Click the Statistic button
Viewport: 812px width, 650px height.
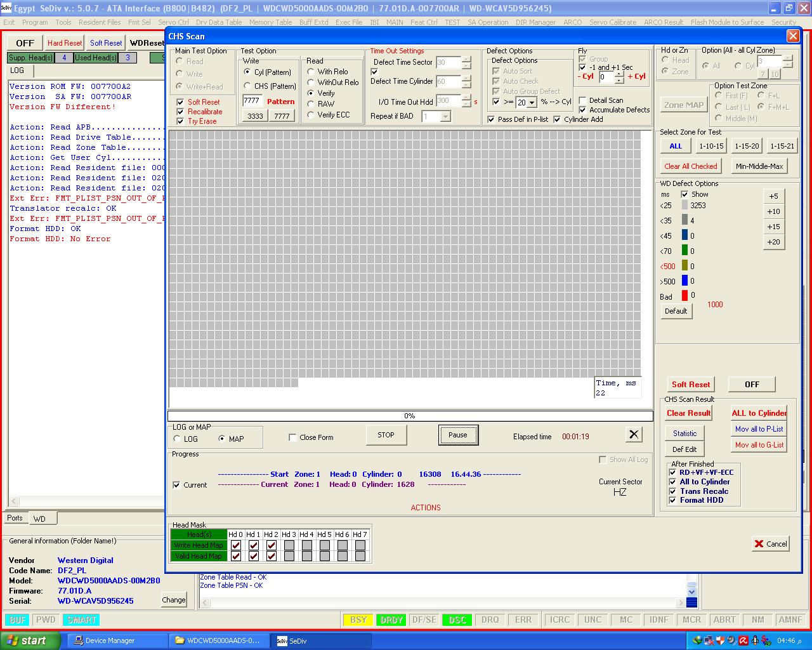[684, 433]
